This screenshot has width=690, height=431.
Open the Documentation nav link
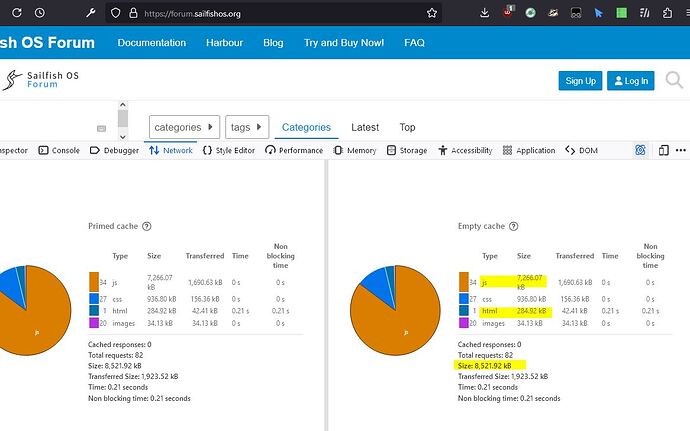(x=152, y=43)
